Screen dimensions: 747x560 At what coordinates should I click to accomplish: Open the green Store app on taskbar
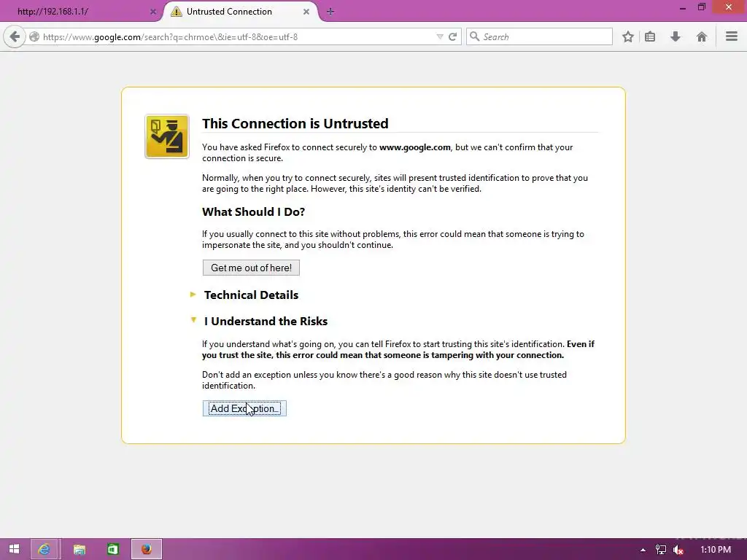click(113, 549)
